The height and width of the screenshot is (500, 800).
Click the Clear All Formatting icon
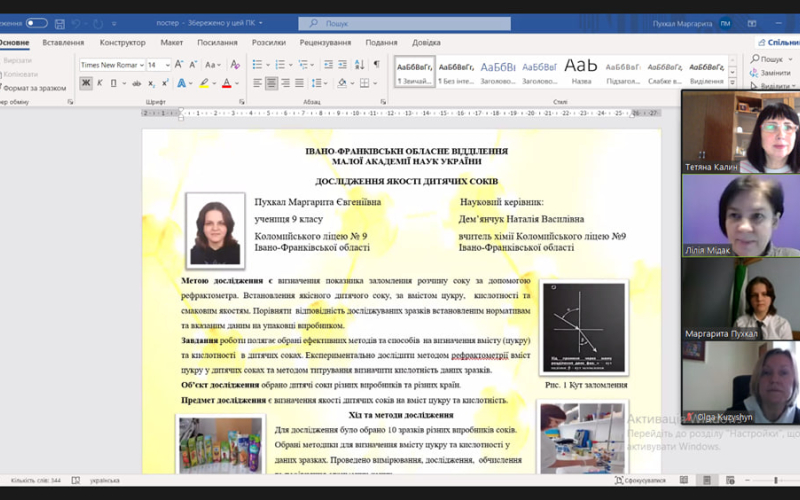pyautogui.click(x=235, y=64)
